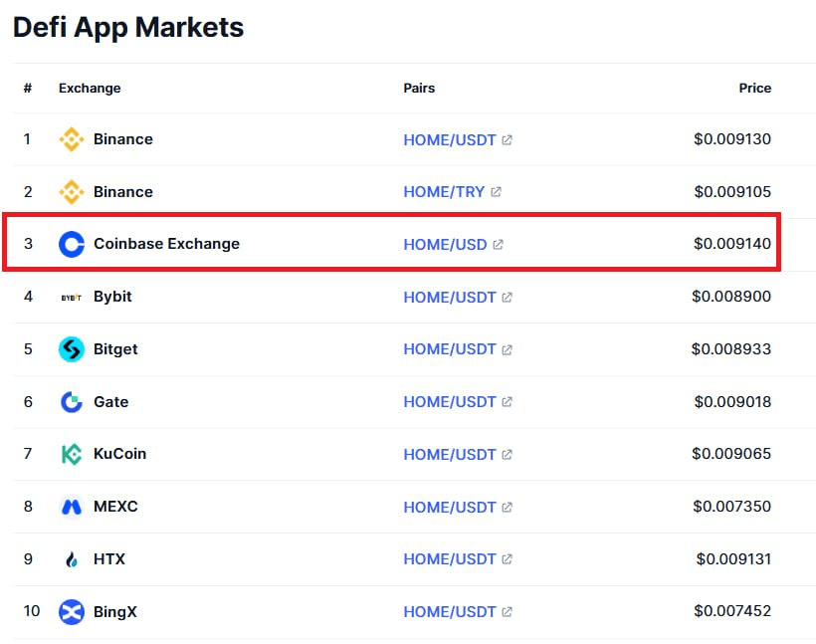816x644 pixels.
Task: Click the Gate price $0.009018
Action: tap(732, 402)
